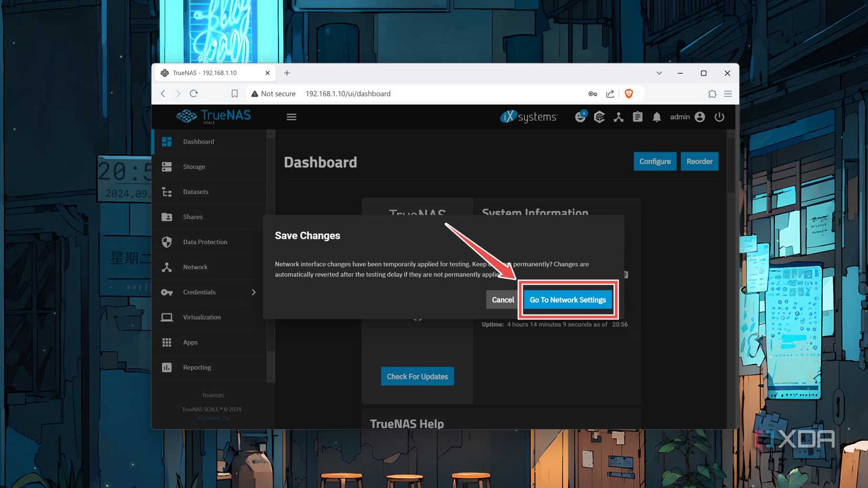Image resolution: width=868 pixels, height=488 pixels.
Task: Click the Reporting chart icon
Action: [167, 368]
